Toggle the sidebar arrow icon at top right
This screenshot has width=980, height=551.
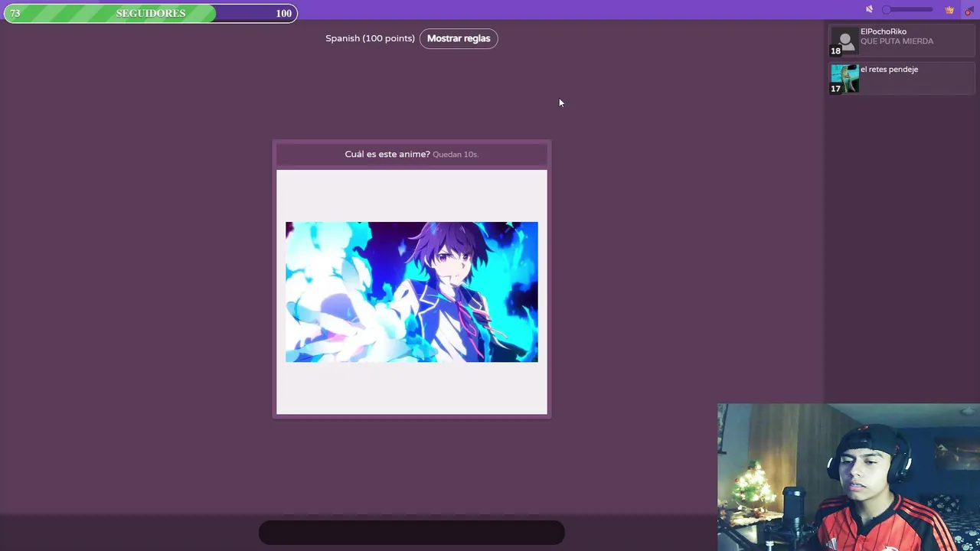(x=969, y=10)
